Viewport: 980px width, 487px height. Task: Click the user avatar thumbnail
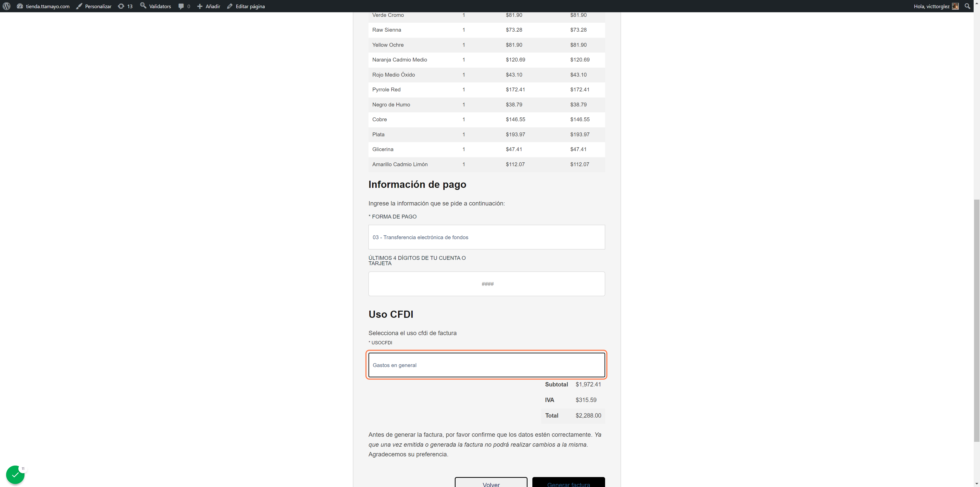(x=955, y=6)
